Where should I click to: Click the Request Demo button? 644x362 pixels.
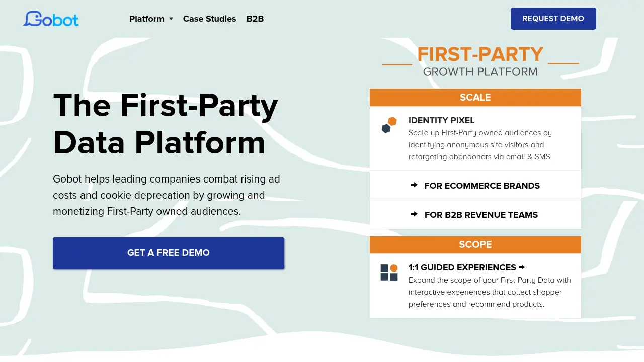tap(553, 19)
